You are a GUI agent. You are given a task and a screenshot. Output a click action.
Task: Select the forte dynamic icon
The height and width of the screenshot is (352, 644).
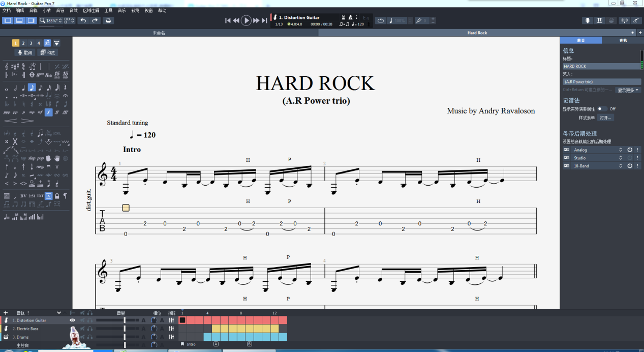48,112
